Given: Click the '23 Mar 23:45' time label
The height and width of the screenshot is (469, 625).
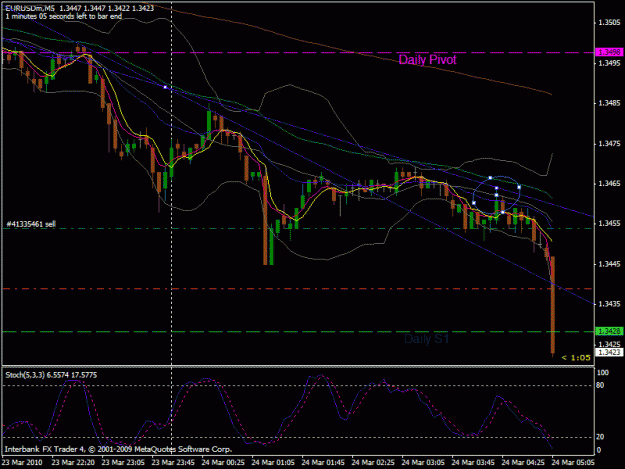Looking at the screenshot, I should tap(173, 462).
